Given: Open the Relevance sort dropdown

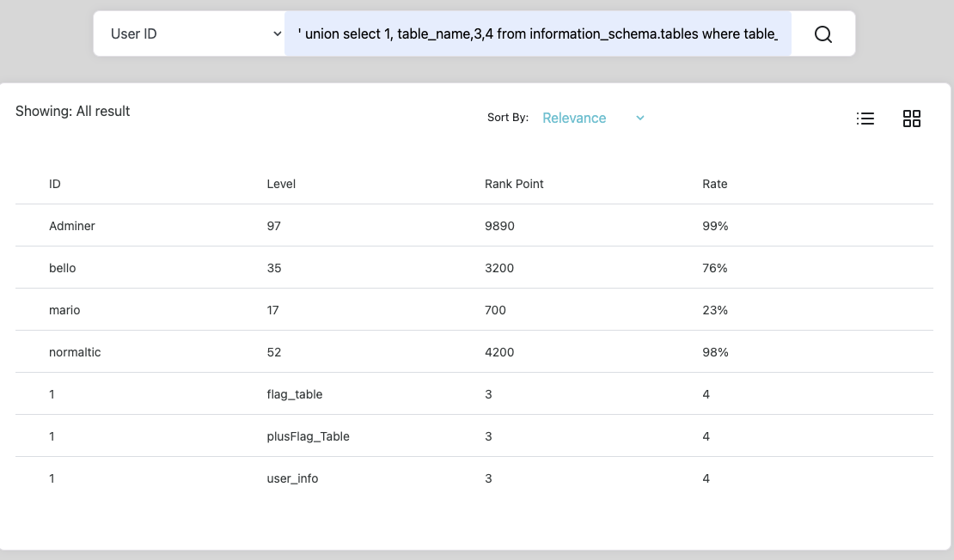Looking at the screenshot, I should (x=593, y=118).
